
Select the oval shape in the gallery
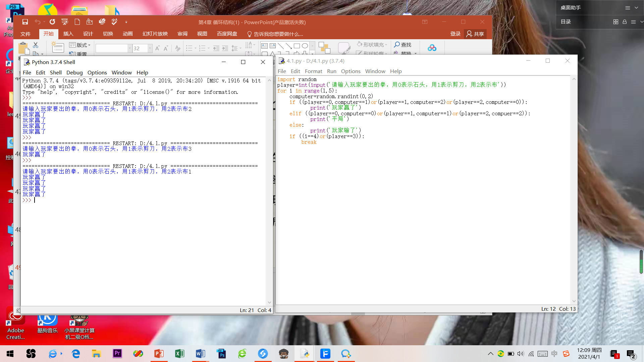[305, 46]
